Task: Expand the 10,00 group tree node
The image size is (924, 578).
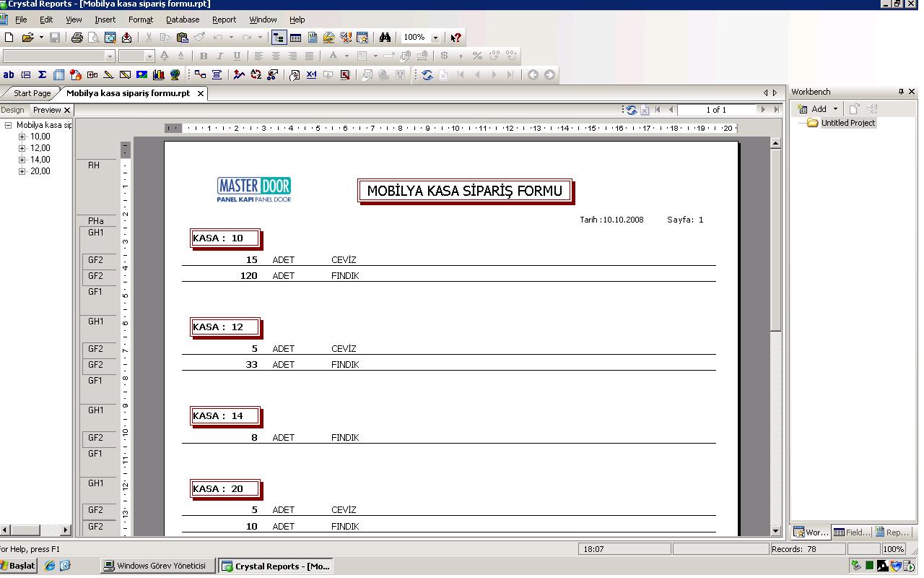Action: [x=22, y=137]
